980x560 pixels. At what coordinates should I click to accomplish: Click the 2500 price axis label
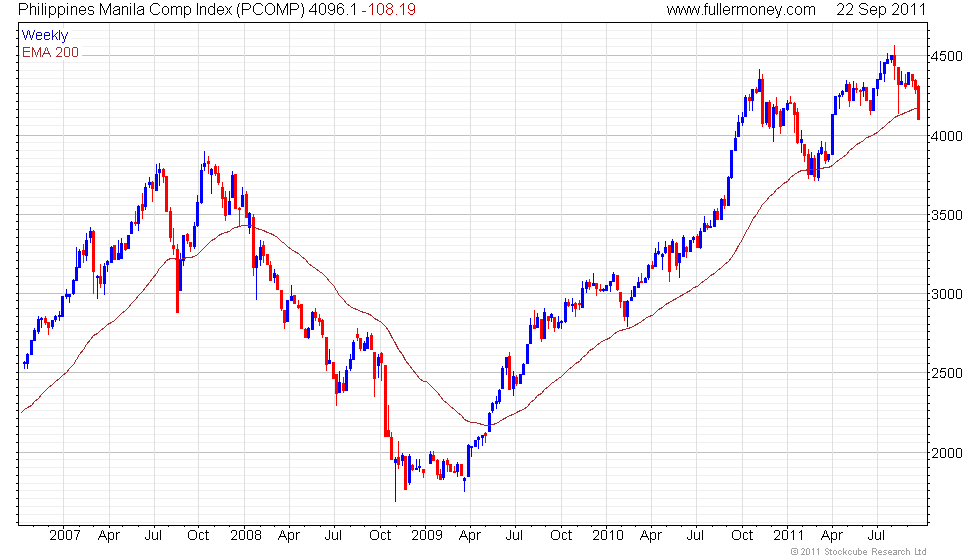(946, 373)
